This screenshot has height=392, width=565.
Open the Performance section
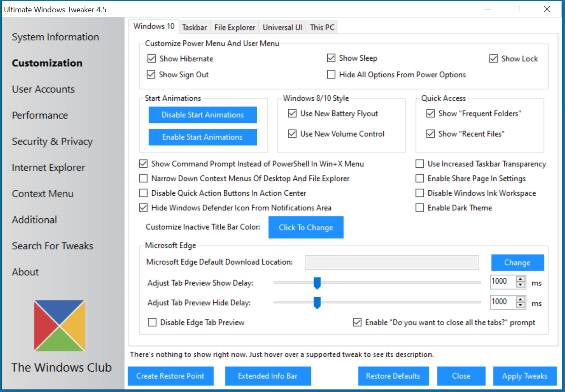[x=40, y=115]
